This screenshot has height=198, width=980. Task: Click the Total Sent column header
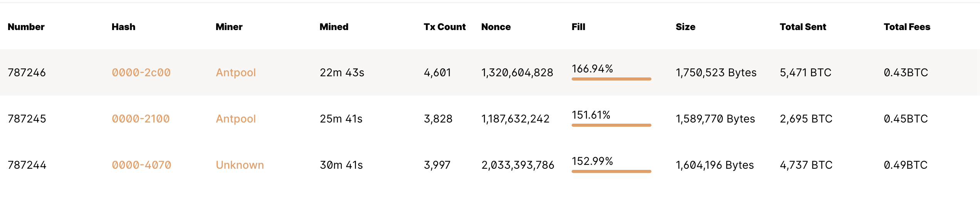coord(803,27)
